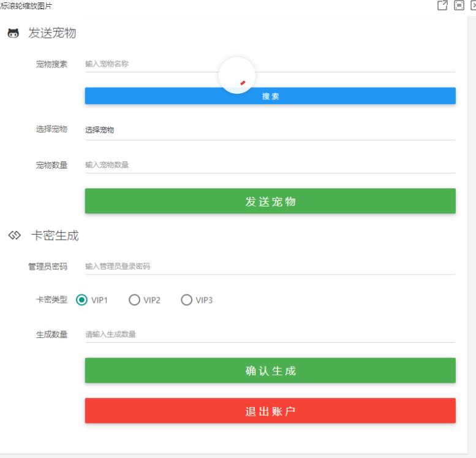Log out via red 退出账户 button

click(270, 411)
